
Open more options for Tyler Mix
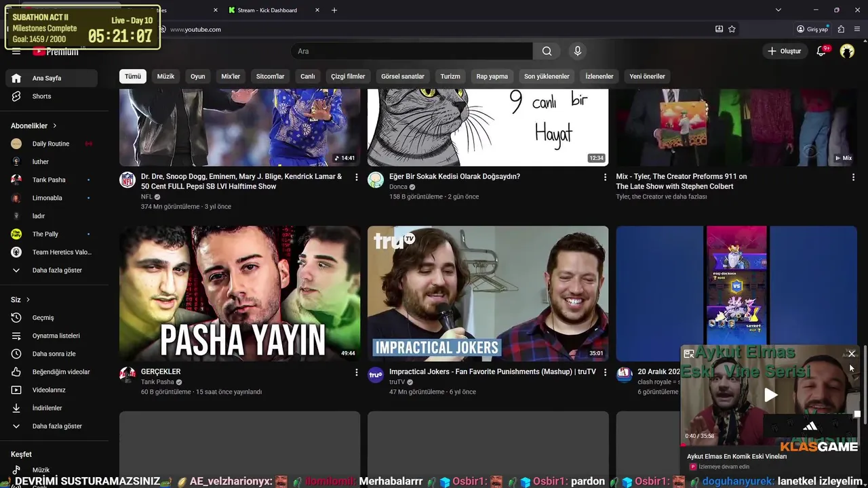click(x=853, y=177)
